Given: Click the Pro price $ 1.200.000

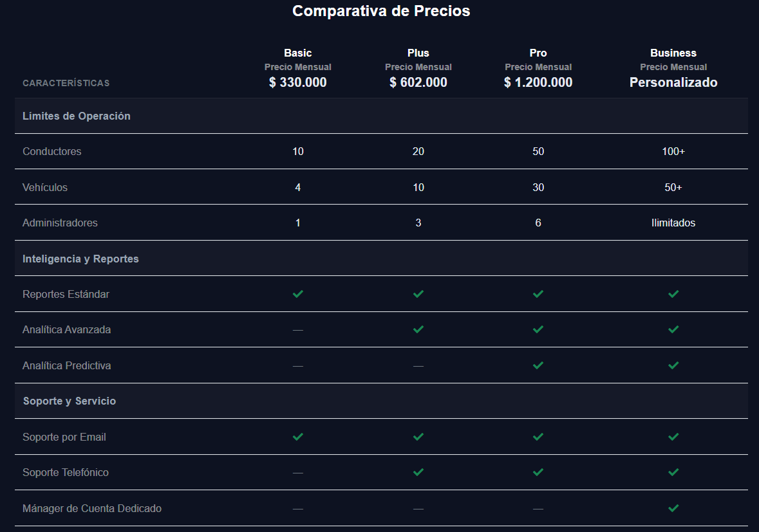Looking at the screenshot, I should [x=538, y=82].
